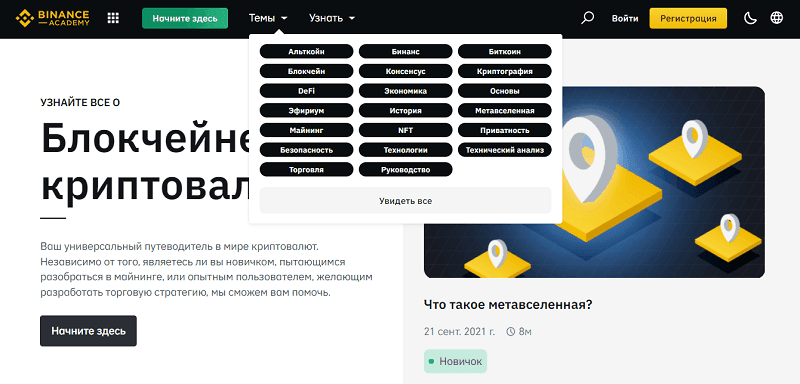This screenshot has height=384, width=800.
Task: Pick the NFT topic tag
Action: [406, 130]
